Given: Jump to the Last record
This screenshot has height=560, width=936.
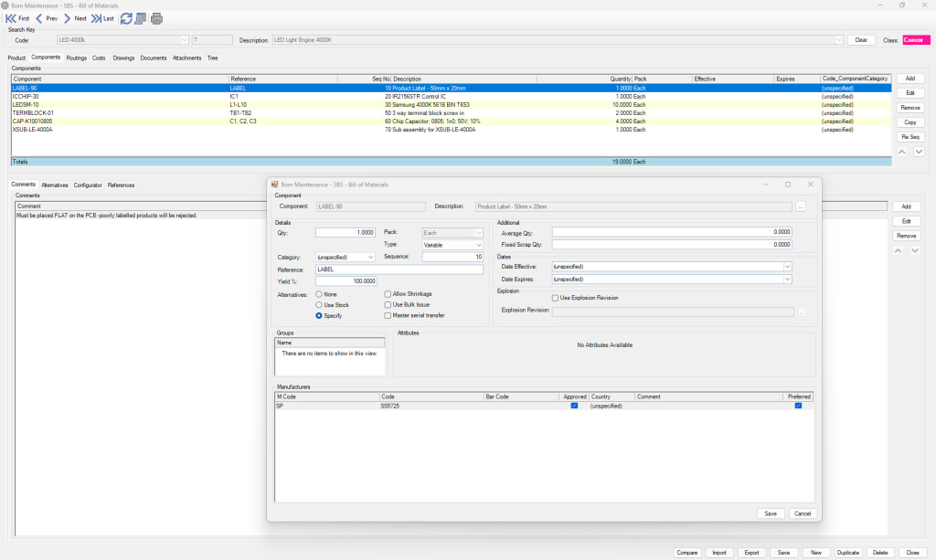Looking at the screenshot, I should click(102, 18).
